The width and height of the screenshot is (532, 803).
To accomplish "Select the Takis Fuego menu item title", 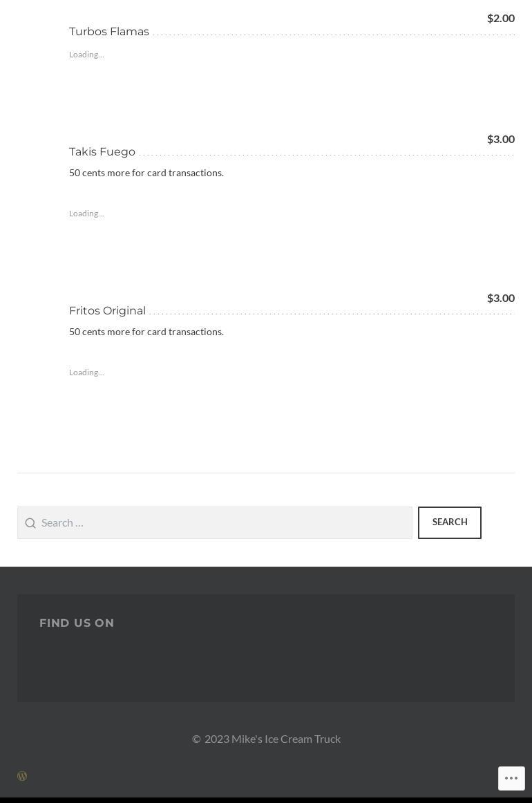I will pos(102,152).
